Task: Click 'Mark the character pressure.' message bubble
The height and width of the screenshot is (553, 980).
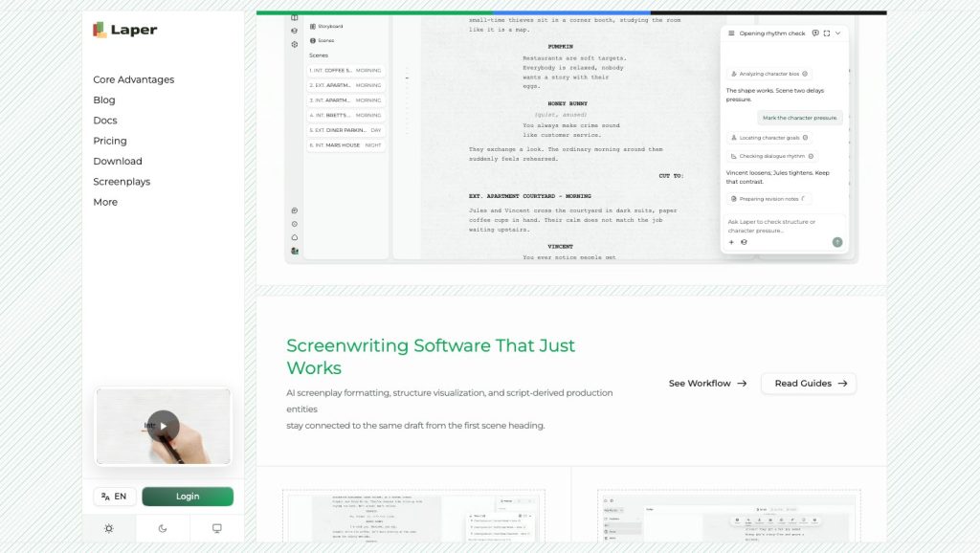Action: (800, 118)
